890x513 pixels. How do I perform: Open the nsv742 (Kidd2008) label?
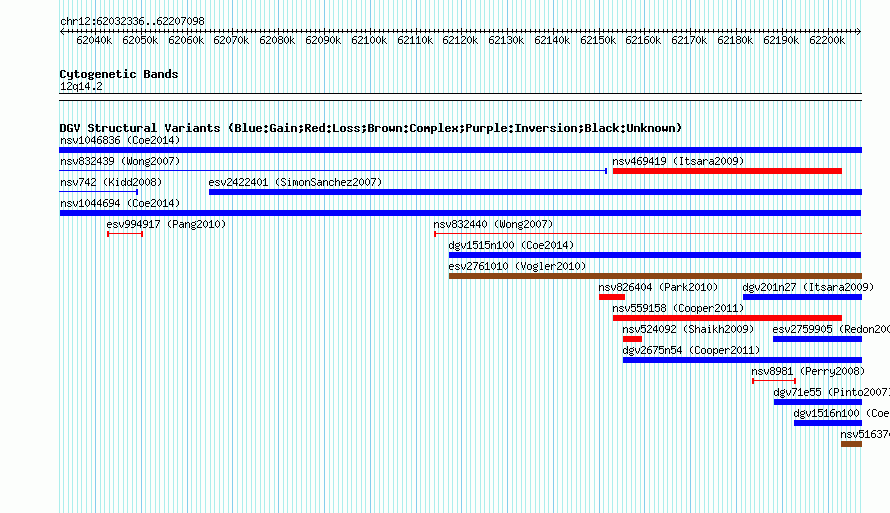coord(111,182)
